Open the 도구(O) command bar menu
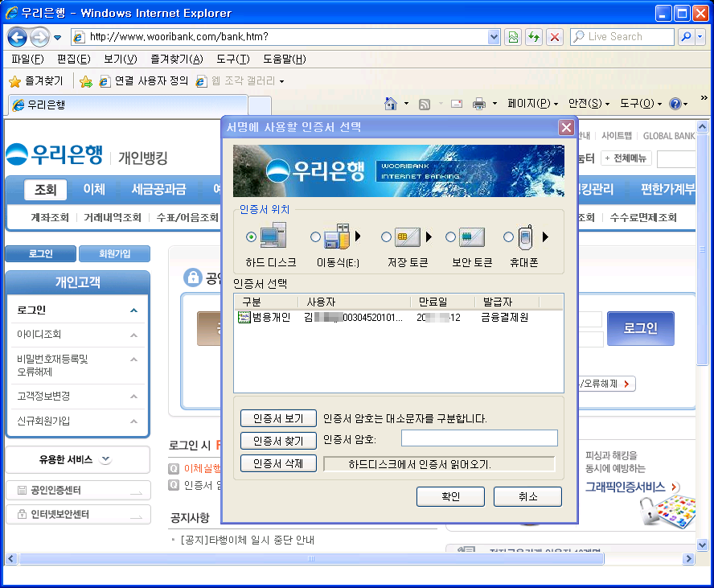Image resolution: width=714 pixels, height=588 pixels. coord(641,105)
